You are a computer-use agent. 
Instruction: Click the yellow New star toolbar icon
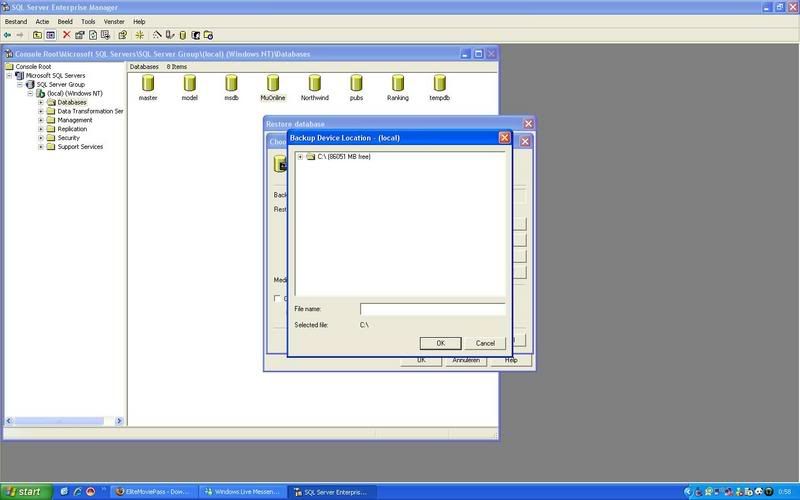pyautogui.click(x=140, y=34)
